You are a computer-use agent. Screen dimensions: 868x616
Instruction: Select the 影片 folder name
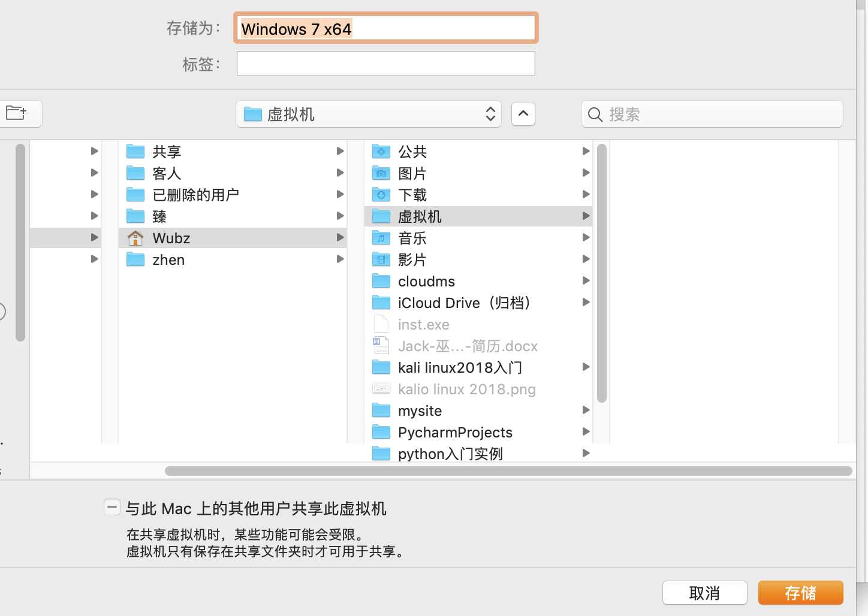[412, 259]
